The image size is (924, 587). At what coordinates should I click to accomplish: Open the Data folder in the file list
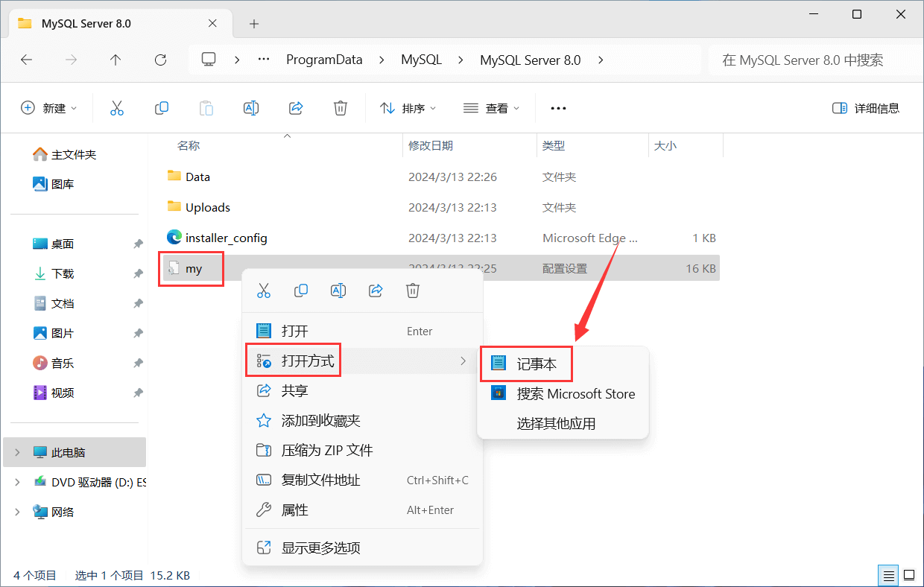click(x=197, y=177)
